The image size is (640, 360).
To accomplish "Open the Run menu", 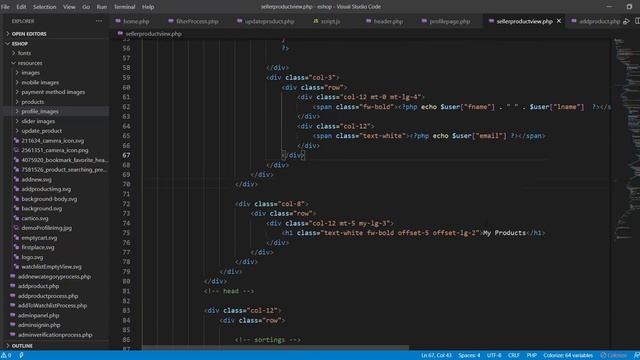I will coord(102,7).
